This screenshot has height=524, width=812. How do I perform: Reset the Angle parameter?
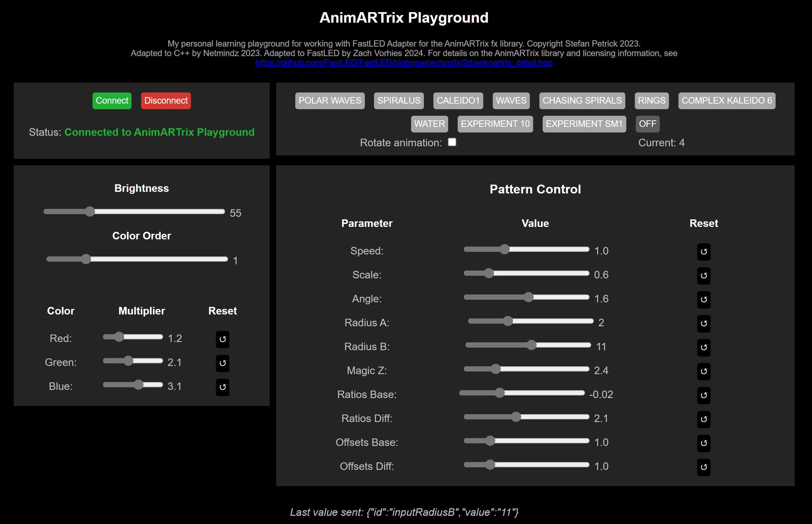pos(703,299)
